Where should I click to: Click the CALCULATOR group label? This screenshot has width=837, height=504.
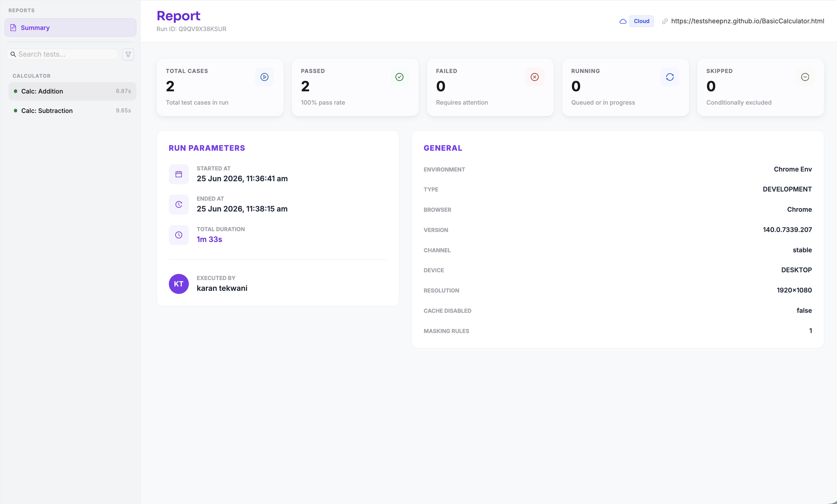32,76
